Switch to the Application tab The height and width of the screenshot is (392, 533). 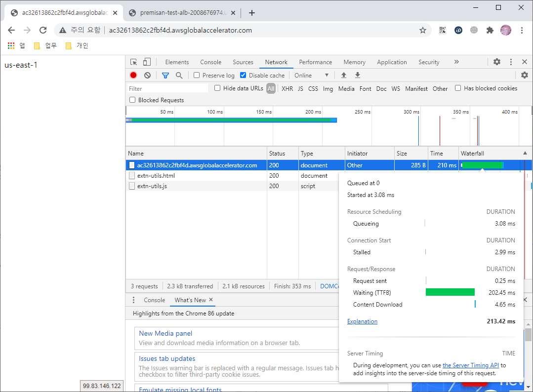[x=392, y=62]
